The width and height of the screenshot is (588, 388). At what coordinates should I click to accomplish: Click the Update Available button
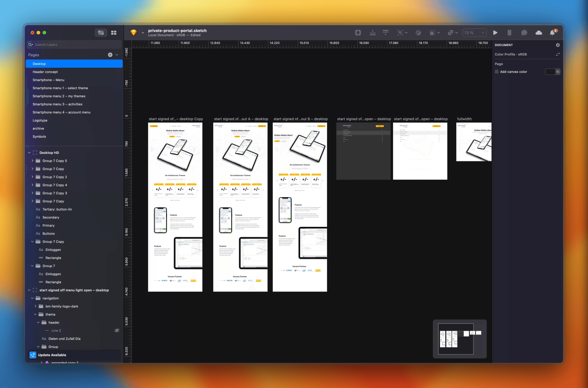(x=52, y=355)
